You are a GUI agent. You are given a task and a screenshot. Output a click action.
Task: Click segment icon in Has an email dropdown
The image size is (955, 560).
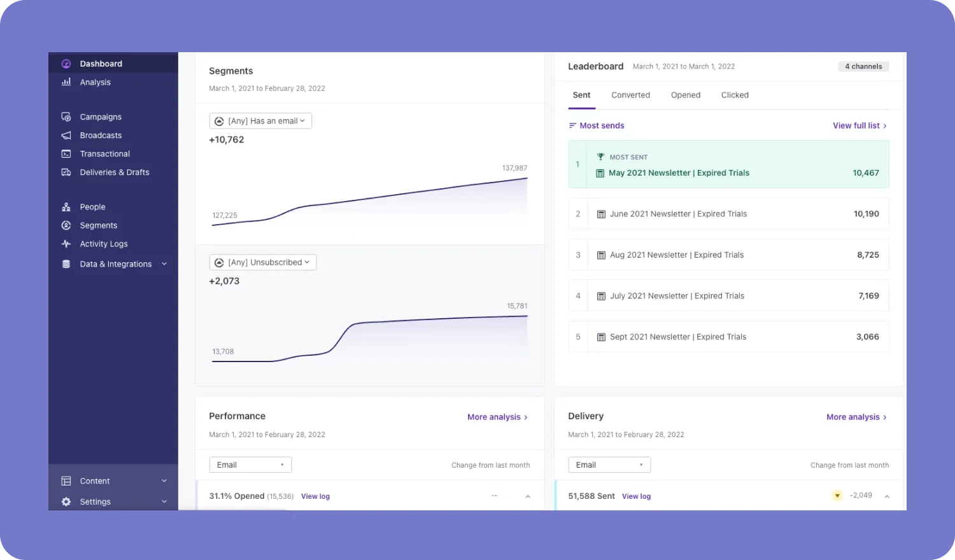tap(219, 121)
